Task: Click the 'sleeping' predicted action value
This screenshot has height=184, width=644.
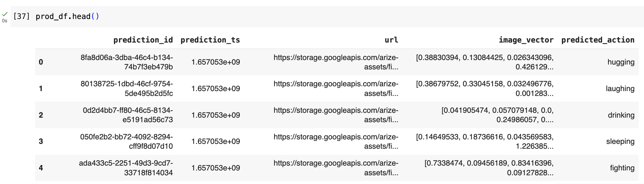Action: coord(620,141)
